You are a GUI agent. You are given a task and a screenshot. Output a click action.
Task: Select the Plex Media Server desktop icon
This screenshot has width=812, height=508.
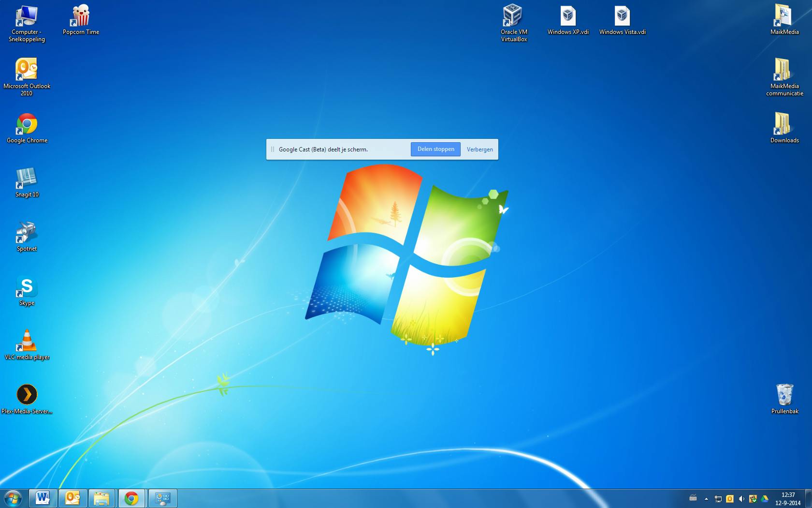[x=27, y=400]
